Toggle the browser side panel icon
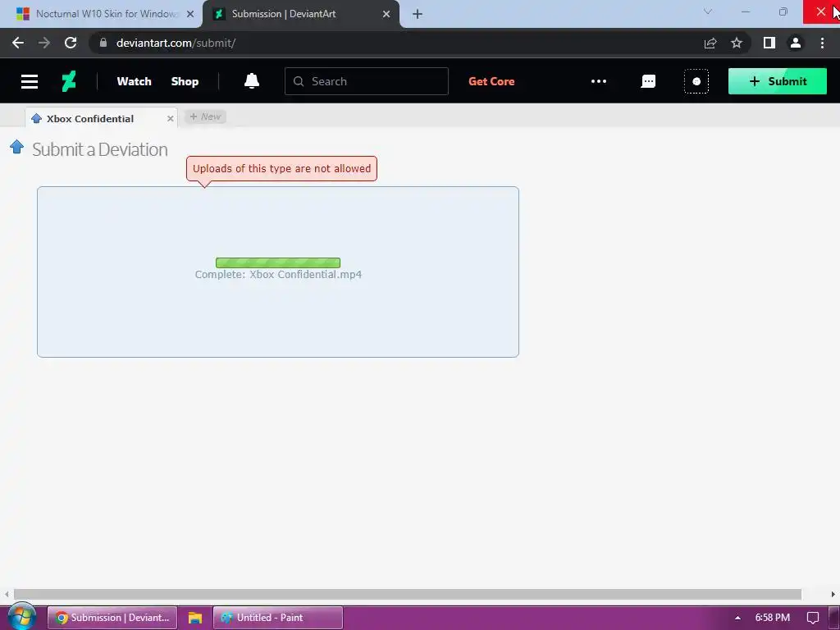The width and height of the screenshot is (840, 630). point(769,43)
